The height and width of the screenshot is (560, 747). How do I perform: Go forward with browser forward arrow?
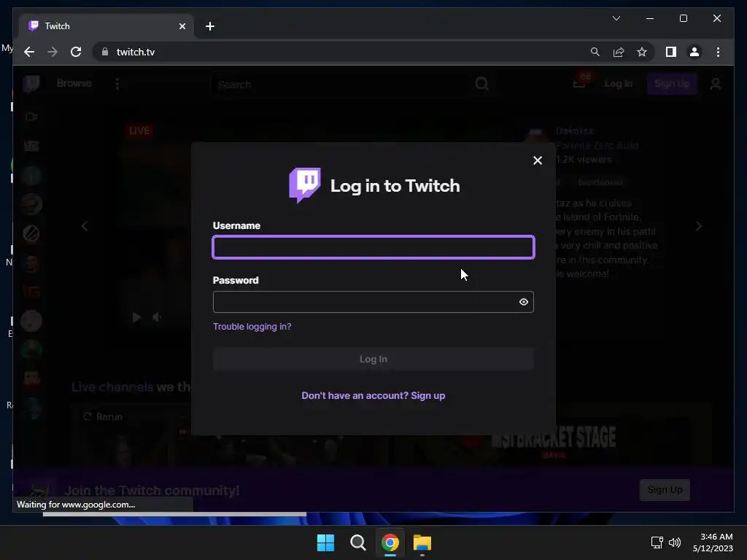pos(53,52)
